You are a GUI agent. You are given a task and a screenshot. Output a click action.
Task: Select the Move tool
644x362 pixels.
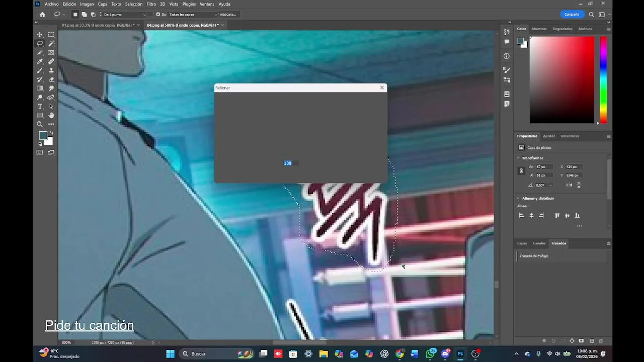(x=40, y=34)
